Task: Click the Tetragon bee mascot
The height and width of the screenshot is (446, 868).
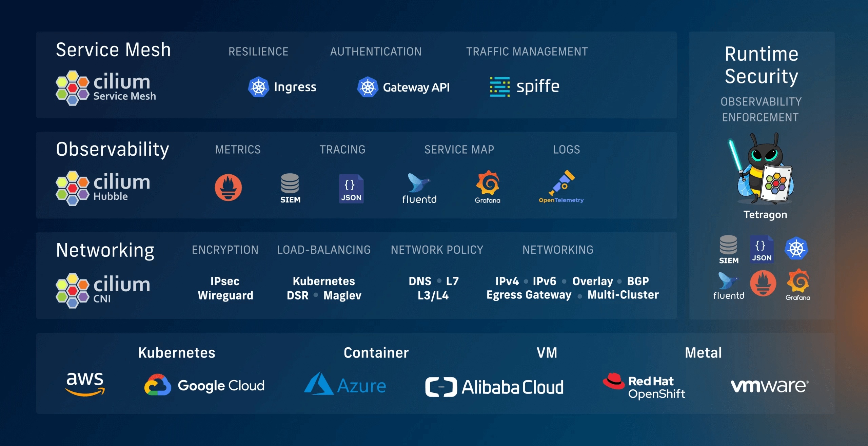Action: (x=761, y=169)
